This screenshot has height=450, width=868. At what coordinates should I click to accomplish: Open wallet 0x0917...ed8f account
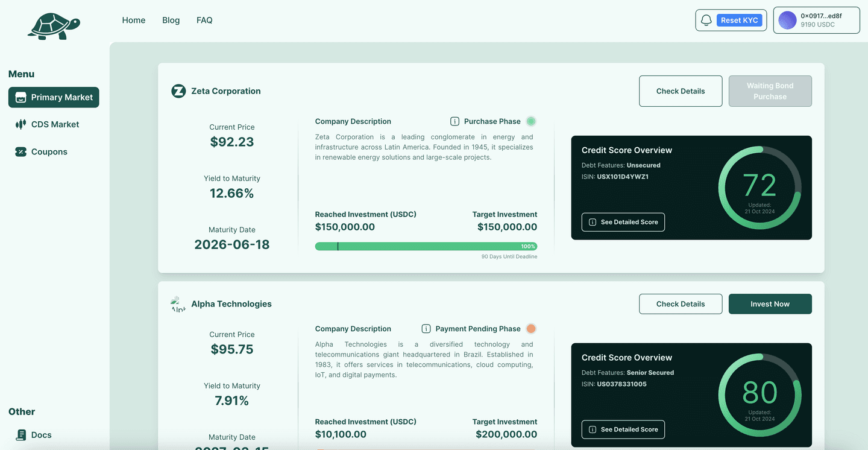coord(816,20)
